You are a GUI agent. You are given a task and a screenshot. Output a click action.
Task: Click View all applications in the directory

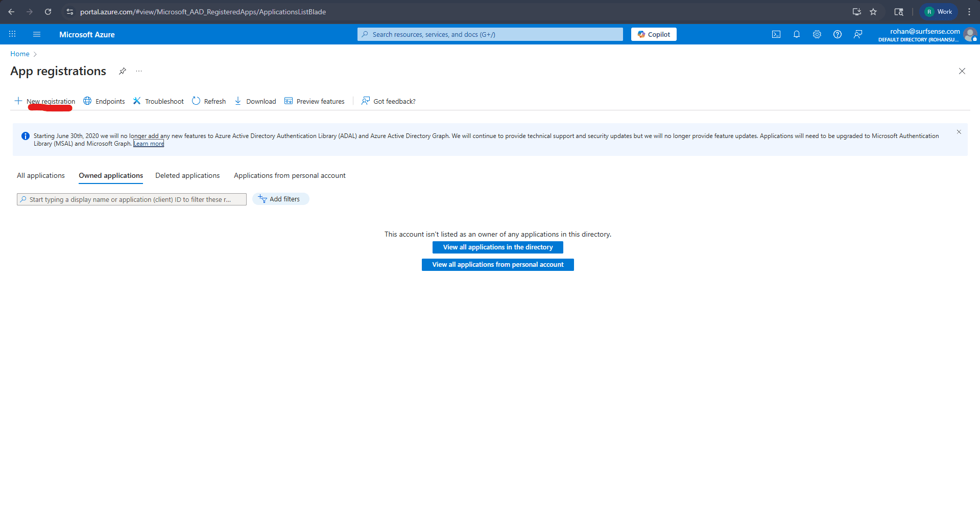pos(497,247)
